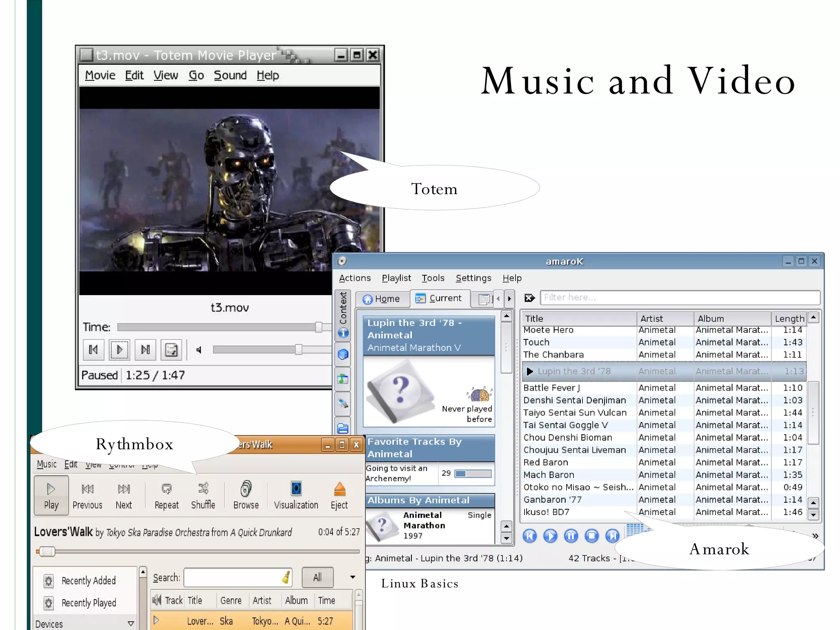Open amaroK's Help menu
The image size is (840, 630).
(x=512, y=278)
